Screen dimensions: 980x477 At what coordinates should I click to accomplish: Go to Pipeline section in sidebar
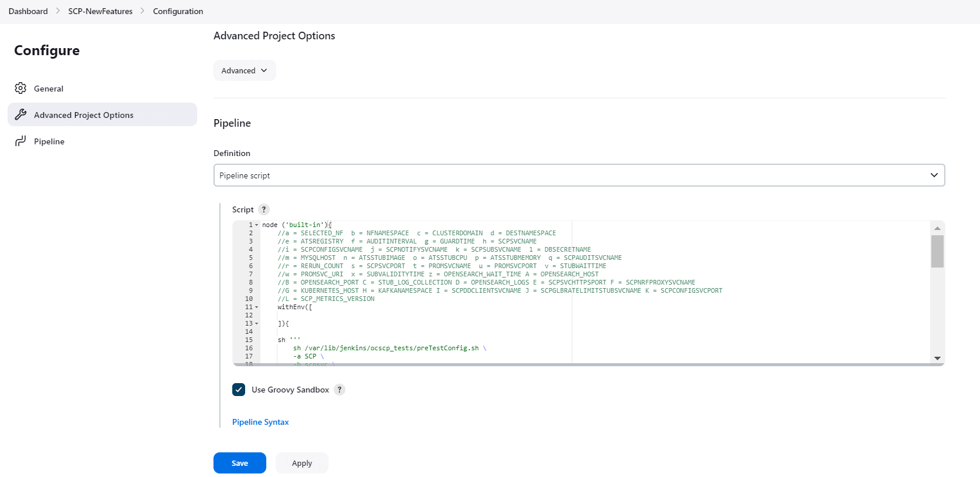tap(102, 141)
